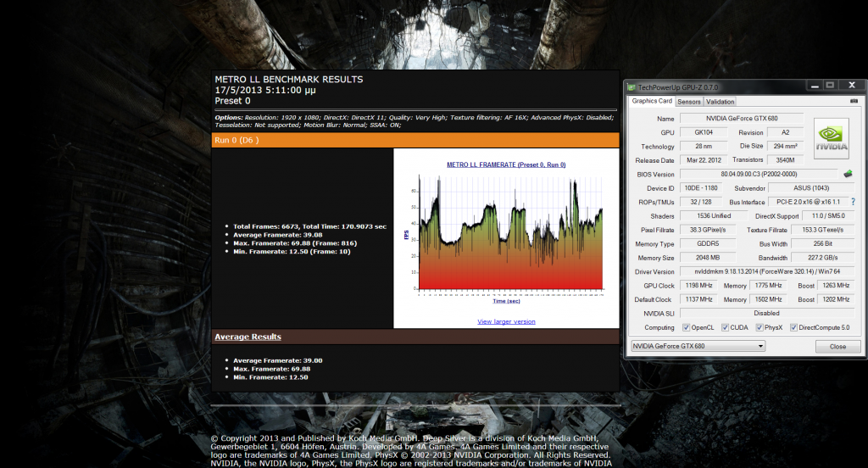Click the DirectX Support field 11.0 / SM5.0
The image size is (868, 468).
(x=828, y=216)
